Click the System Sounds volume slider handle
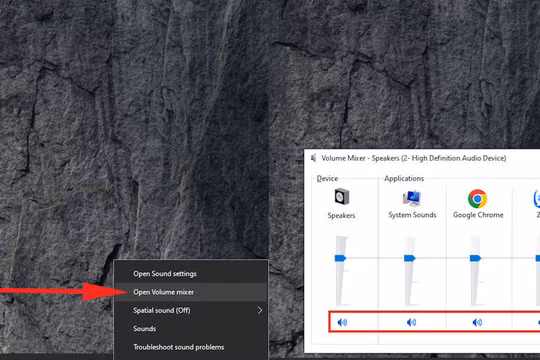540x360 pixels. 409,258
